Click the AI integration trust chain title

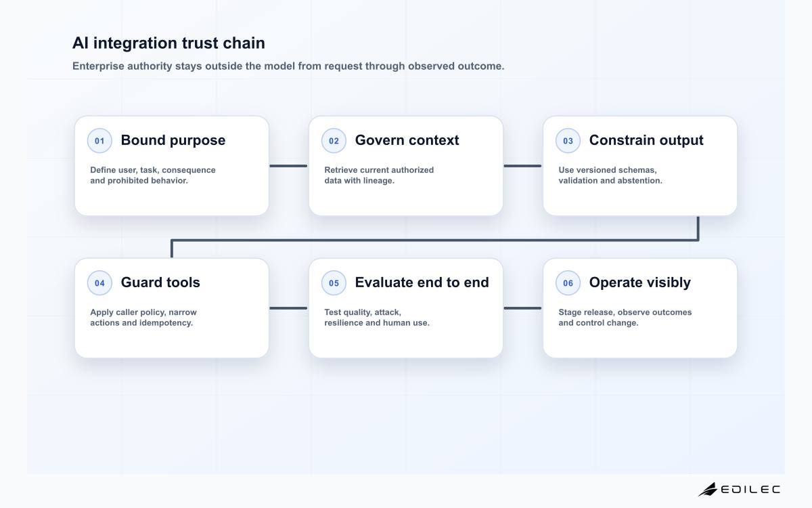[x=168, y=43]
